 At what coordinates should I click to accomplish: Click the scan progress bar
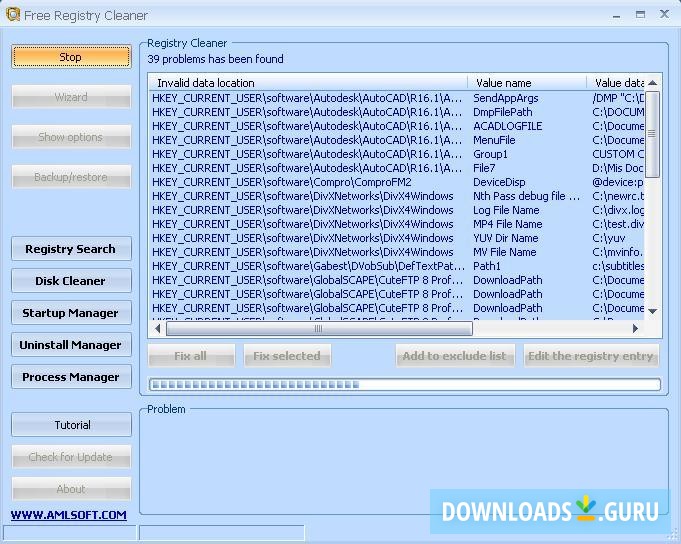point(405,384)
